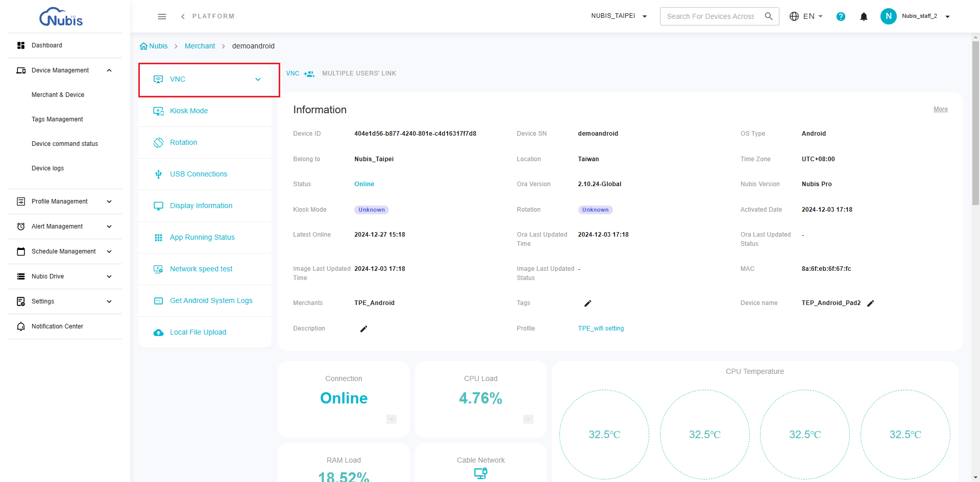980x482 pixels.
Task: Open Tags Management page
Action: click(57, 119)
